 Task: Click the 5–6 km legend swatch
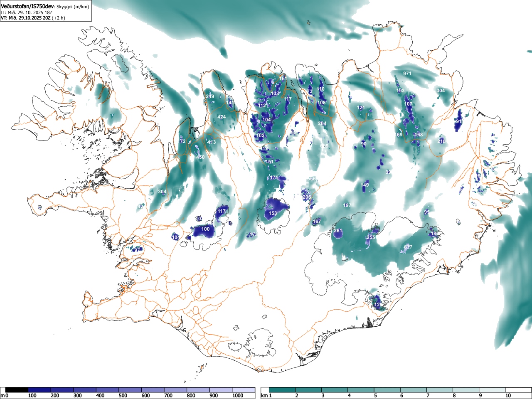tap(388, 390)
